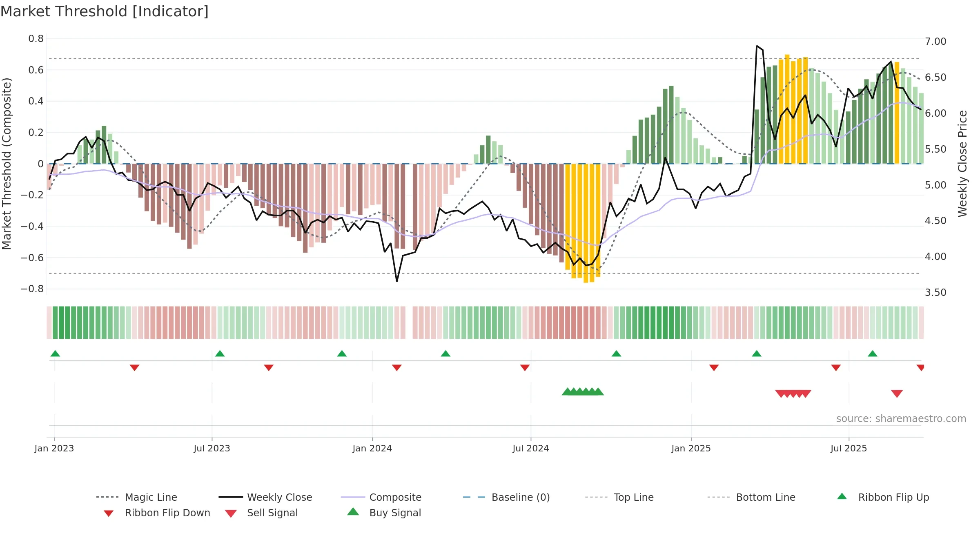This screenshot has height=551, width=980.
Task: Click the −0.8 left axis label
Action: coord(32,289)
